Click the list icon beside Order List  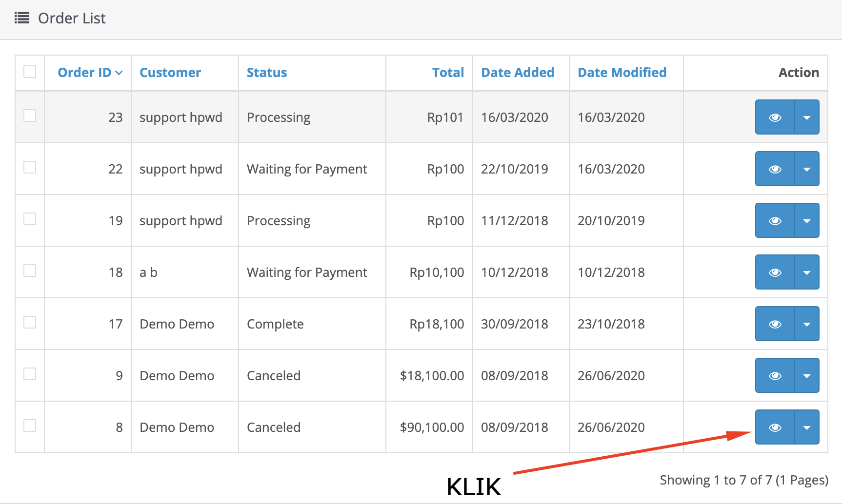[22, 18]
